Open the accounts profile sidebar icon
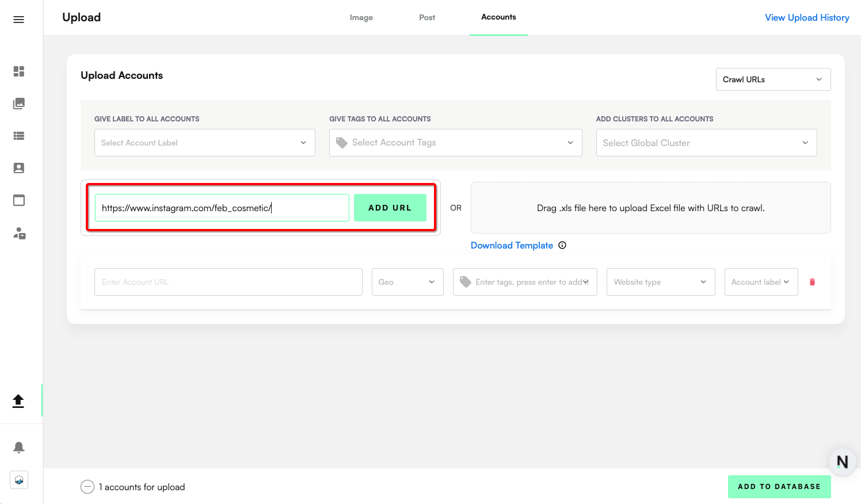861x504 pixels. pos(19,168)
